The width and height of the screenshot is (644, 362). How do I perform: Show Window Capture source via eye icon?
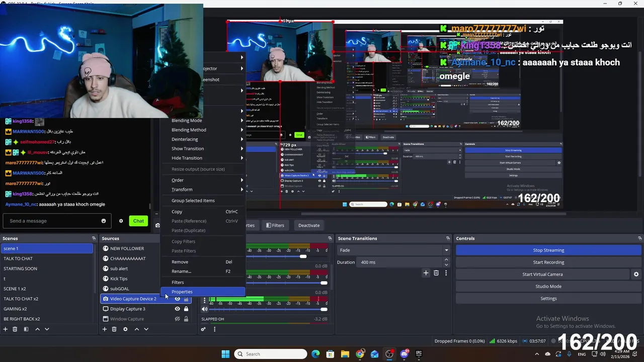pos(177,319)
